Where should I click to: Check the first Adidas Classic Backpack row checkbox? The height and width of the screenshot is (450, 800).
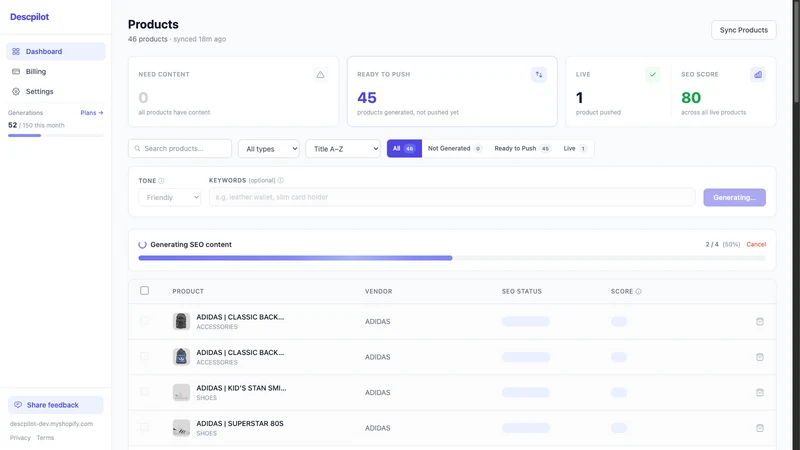(x=144, y=321)
